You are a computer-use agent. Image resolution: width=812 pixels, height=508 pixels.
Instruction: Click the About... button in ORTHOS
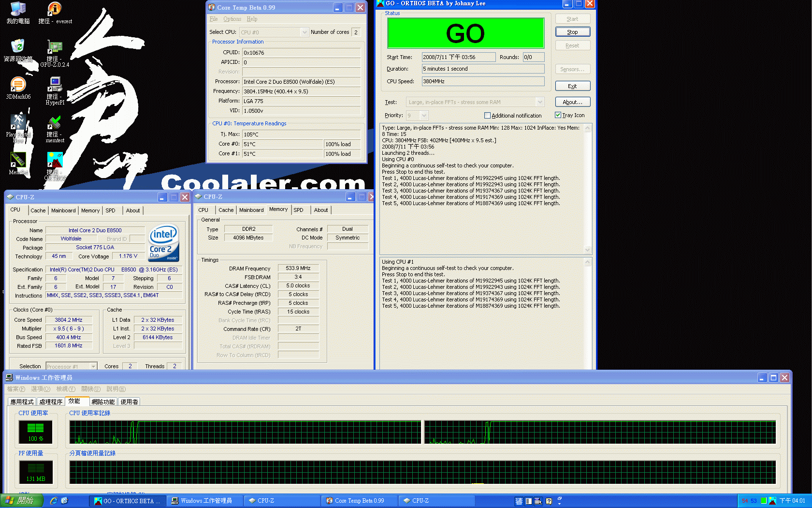(572, 102)
